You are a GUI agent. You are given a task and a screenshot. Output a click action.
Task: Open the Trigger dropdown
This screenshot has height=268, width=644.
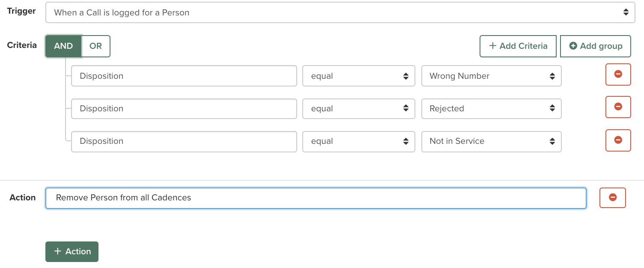pyautogui.click(x=340, y=12)
